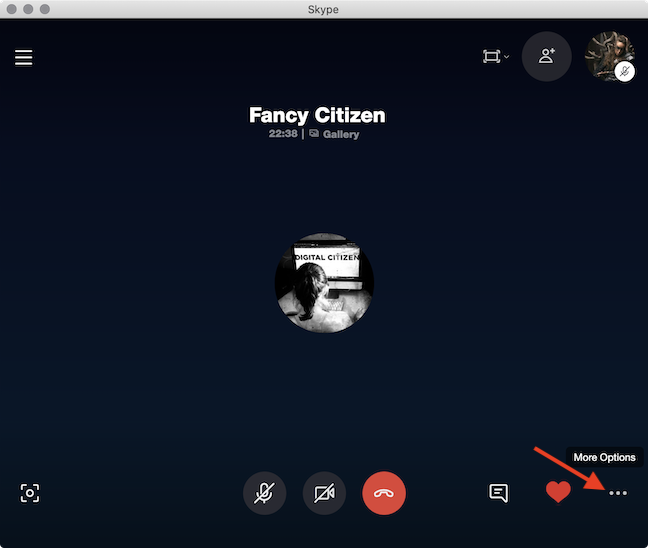
Task: Take a call snapshot
Action: pos(30,493)
